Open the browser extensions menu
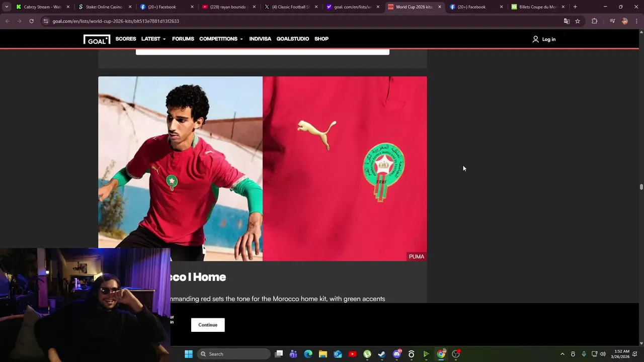 (x=594, y=21)
